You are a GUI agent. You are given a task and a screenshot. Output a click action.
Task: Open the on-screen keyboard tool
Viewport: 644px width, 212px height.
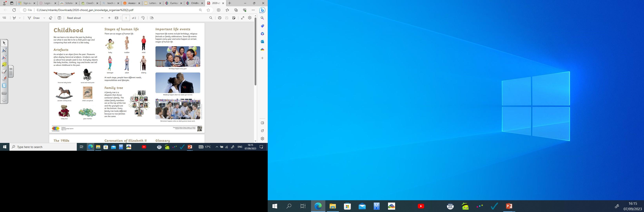[4, 93]
